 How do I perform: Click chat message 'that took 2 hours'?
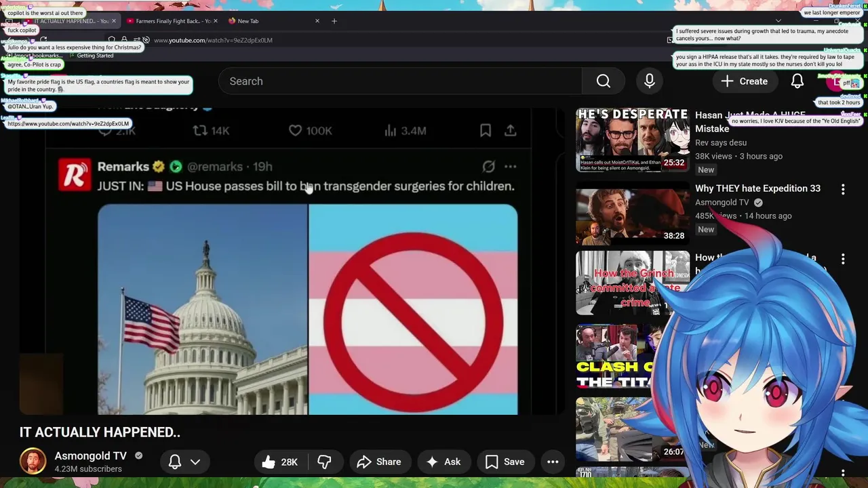tap(839, 102)
